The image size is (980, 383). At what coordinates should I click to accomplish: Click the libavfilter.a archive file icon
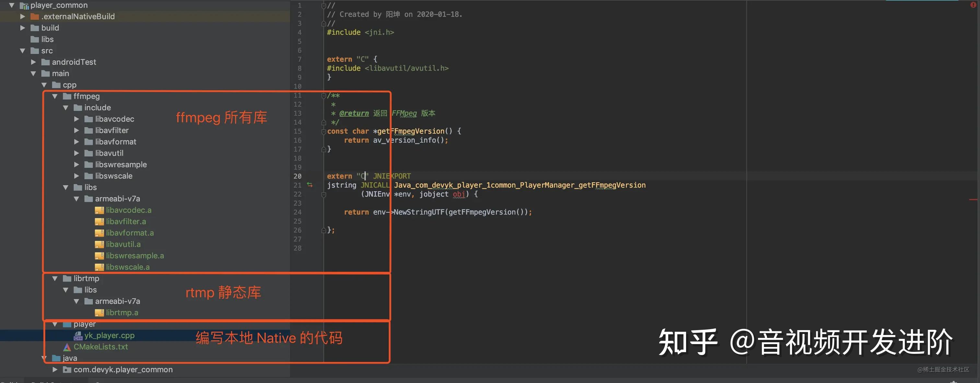[x=99, y=221]
